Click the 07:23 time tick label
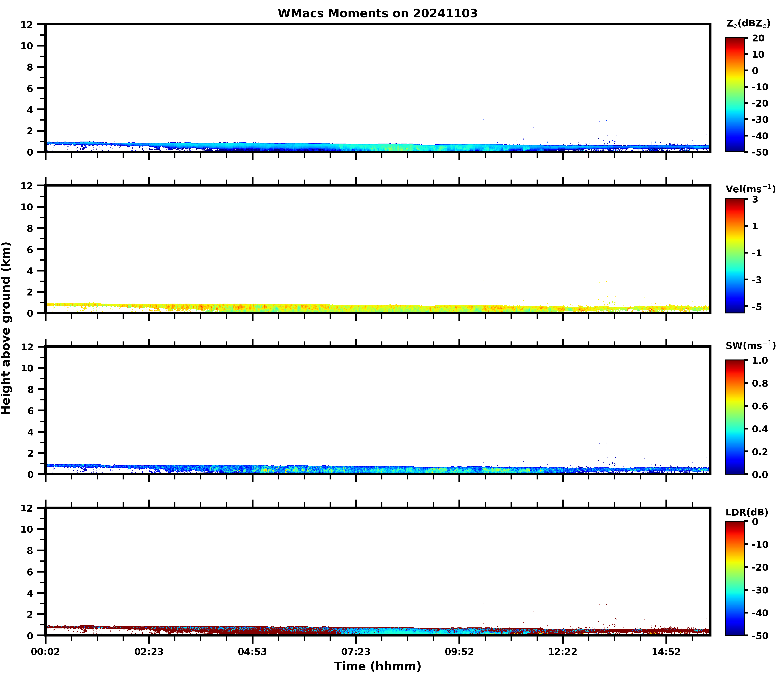Image resolution: width=784 pixels, height=681 pixels. (x=356, y=652)
